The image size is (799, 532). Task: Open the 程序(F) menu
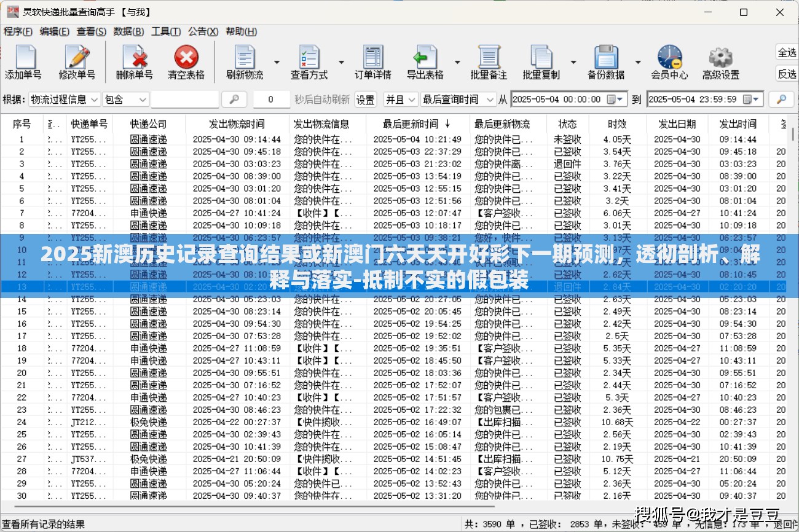[18, 31]
